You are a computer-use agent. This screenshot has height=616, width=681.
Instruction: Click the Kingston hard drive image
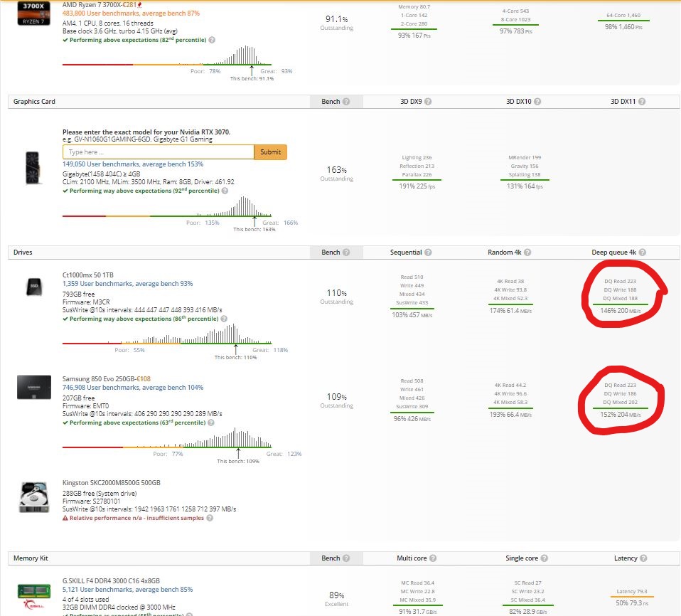pos(34,497)
